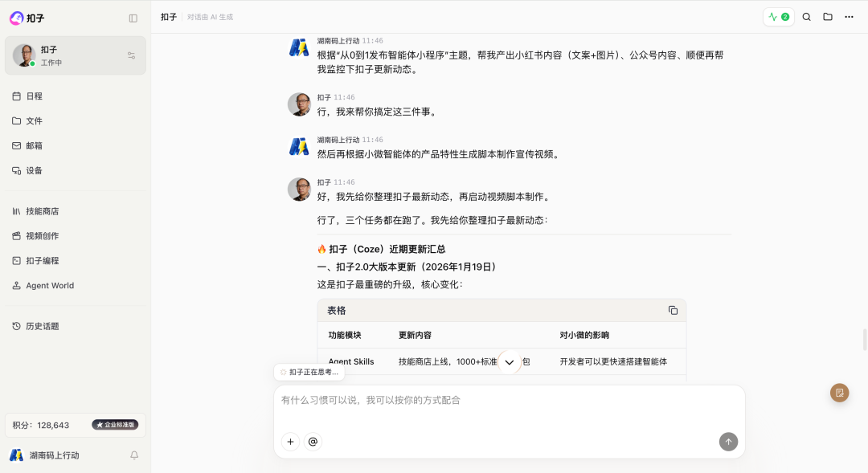Click the 设备 devices icon
The height and width of the screenshot is (473, 868).
[x=17, y=170]
